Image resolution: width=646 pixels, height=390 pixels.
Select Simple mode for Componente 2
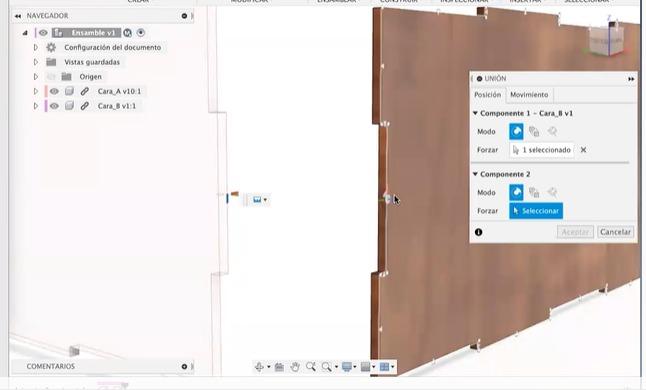(x=516, y=192)
